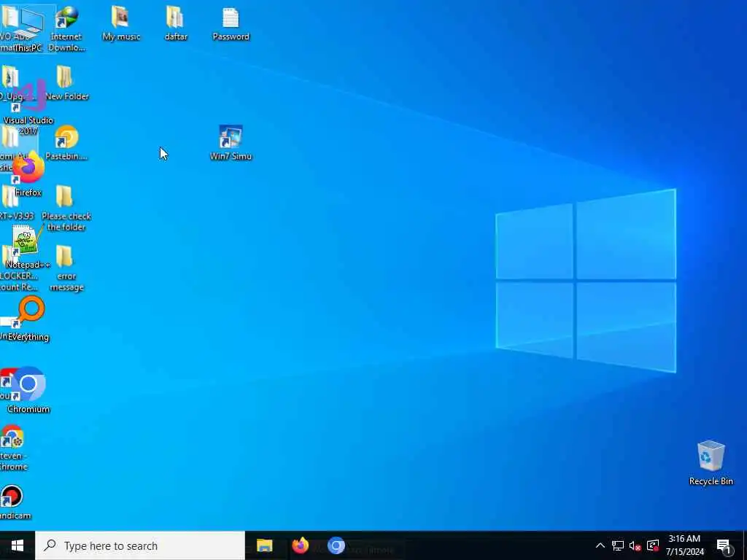Select the Everything search shortcut
The image size is (747, 560).
[28, 319]
